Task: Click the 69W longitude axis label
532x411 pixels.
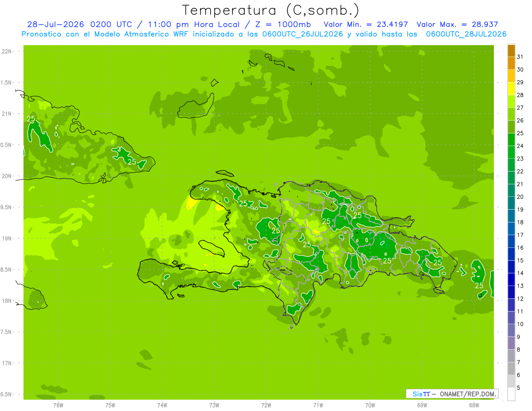Action: click(422, 405)
